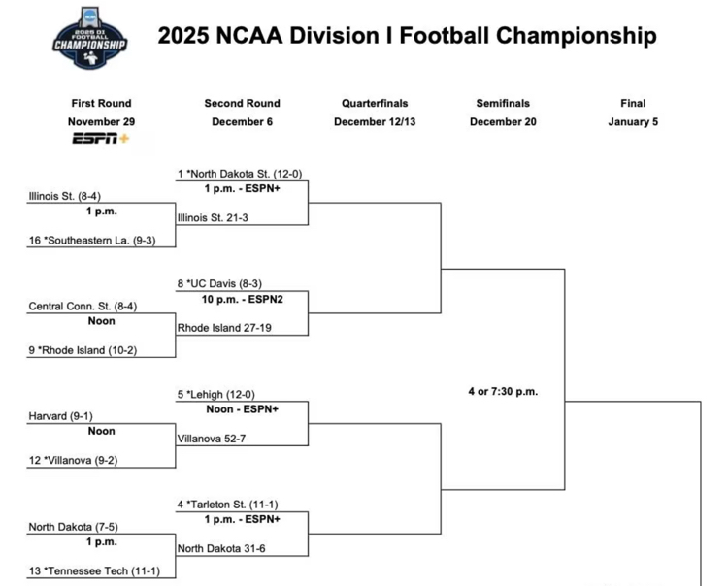Select the Final column header
Viewport: 728px width, 586px height.
tap(633, 103)
